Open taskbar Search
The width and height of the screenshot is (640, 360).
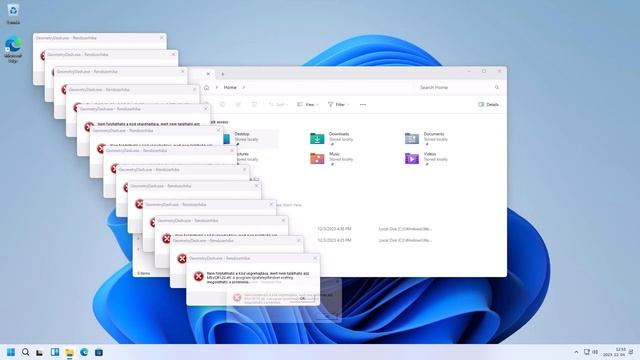[x=25, y=352]
